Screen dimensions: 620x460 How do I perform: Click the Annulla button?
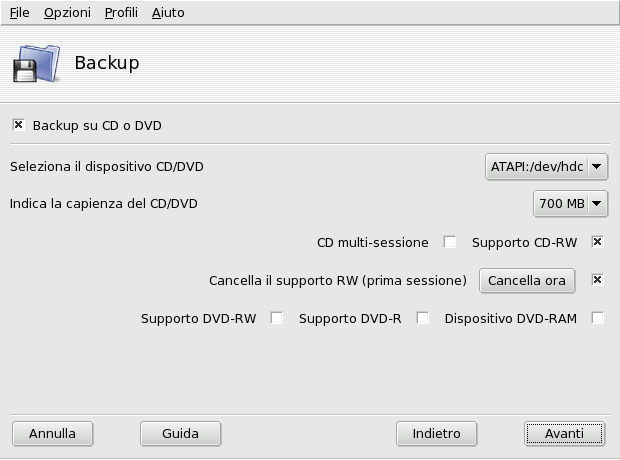52,433
